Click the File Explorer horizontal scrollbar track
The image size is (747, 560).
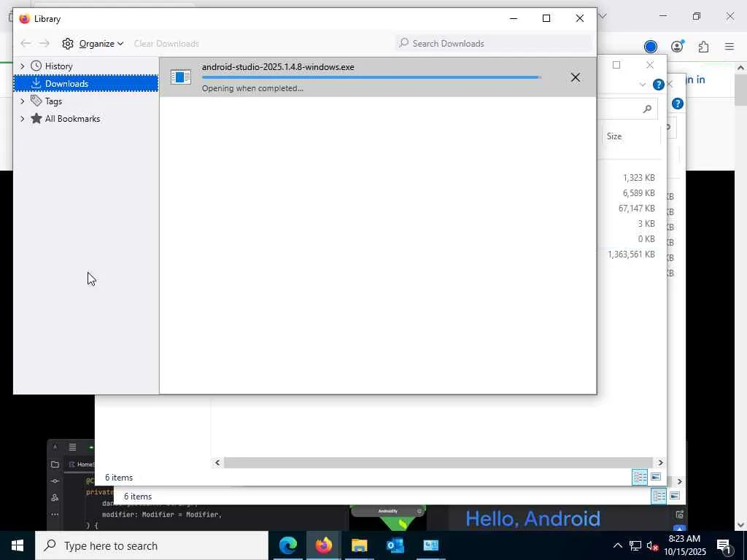[x=438, y=462]
